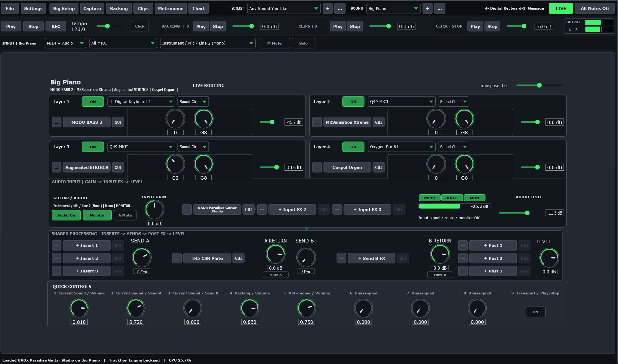Open the Metronome tab

pyautogui.click(x=171, y=8)
